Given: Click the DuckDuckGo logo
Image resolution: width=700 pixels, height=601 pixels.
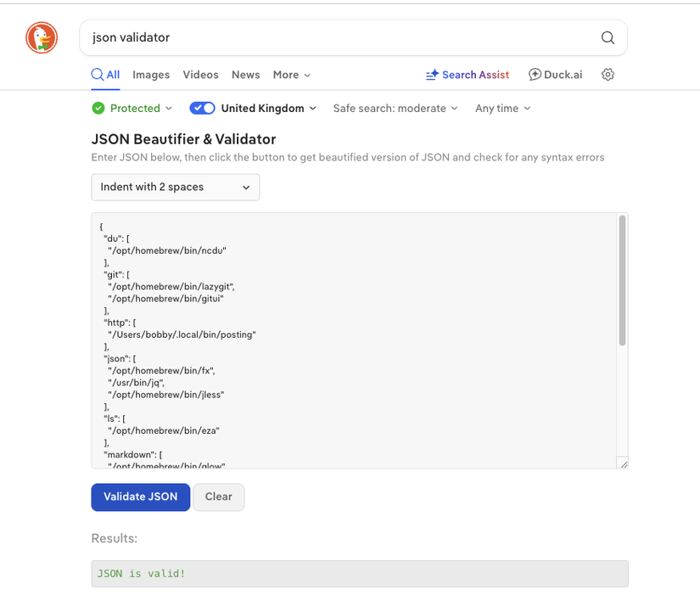Looking at the screenshot, I should 41,37.
